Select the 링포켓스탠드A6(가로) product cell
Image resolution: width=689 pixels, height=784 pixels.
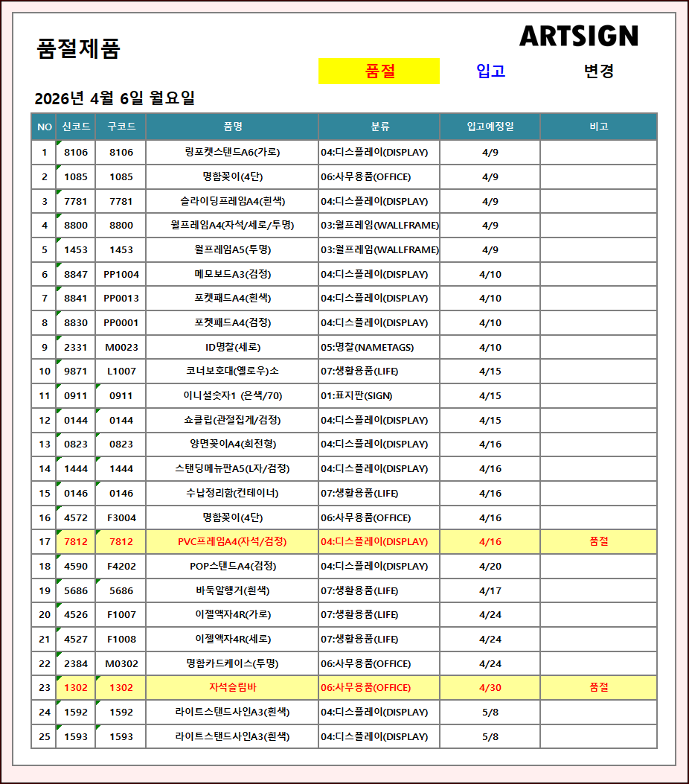coord(232,153)
